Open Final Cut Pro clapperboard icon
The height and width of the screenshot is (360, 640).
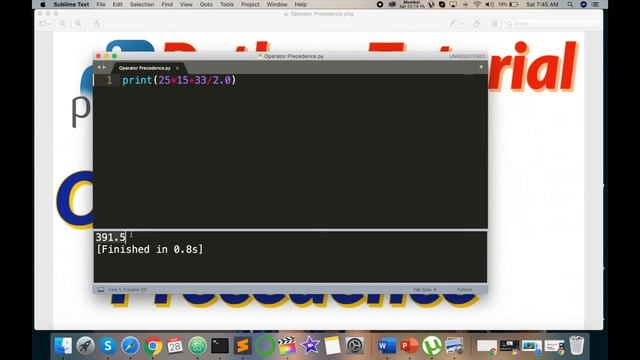[x=287, y=346]
